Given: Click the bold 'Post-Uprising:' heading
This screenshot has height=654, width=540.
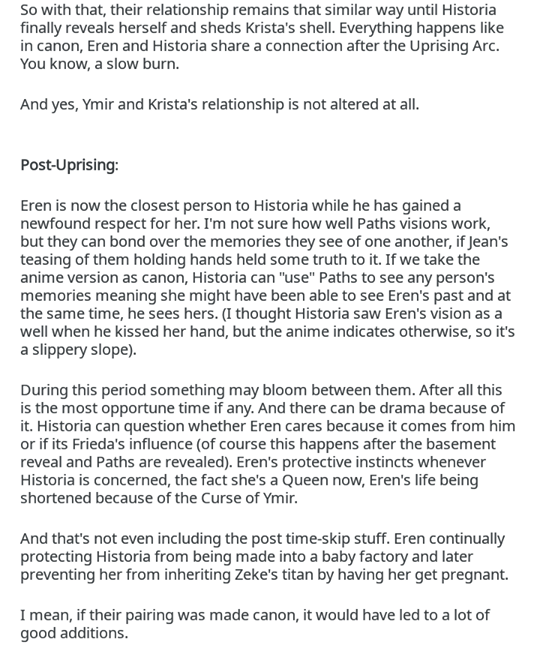Looking at the screenshot, I should 69,165.
